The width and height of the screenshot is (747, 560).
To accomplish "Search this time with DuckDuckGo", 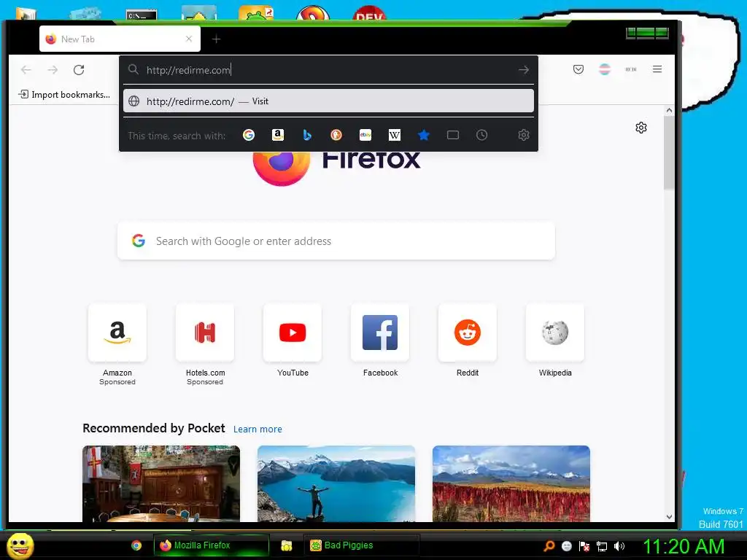I will click(336, 135).
